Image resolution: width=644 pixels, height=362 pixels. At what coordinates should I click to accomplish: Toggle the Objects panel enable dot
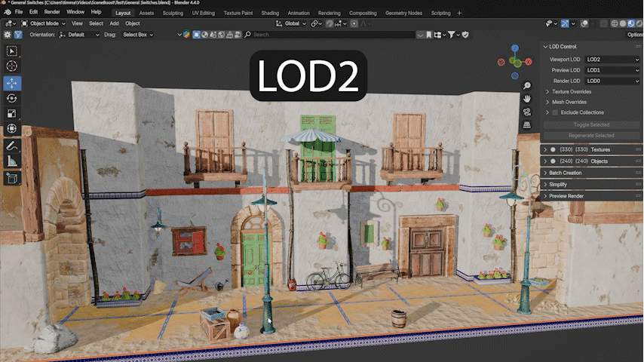[x=553, y=161]
